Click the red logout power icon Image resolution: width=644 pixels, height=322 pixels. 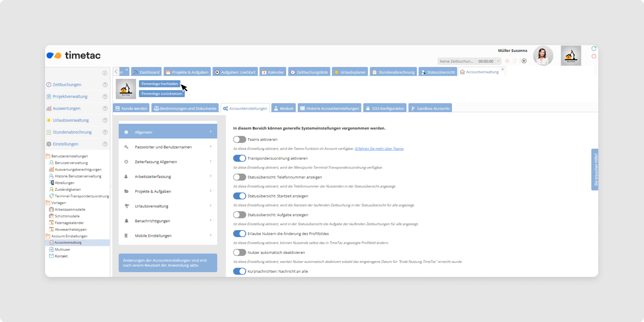[x=594, y=56]
